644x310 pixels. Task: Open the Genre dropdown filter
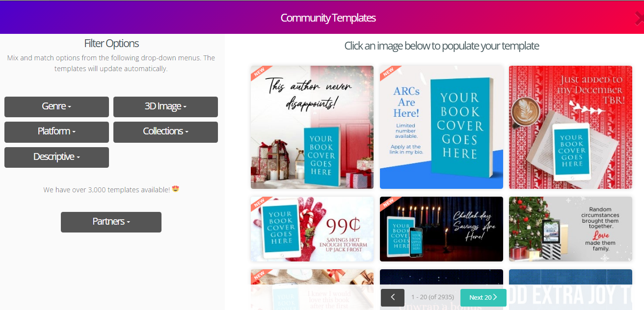(56, 106)
